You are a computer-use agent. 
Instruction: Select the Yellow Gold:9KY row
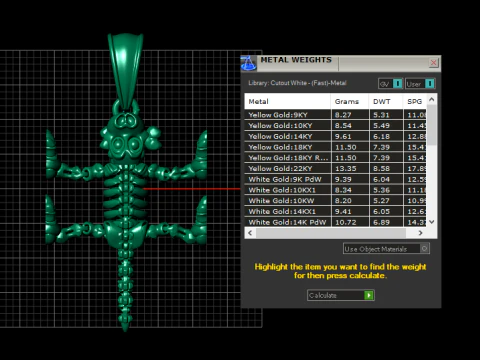point(335,115)
